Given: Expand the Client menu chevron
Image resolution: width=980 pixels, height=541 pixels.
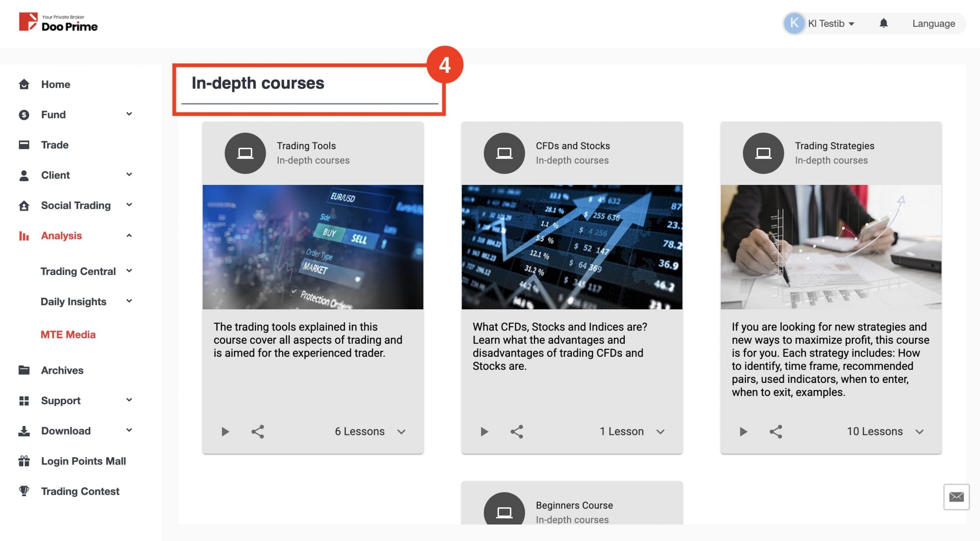Looking at the screenshot, I should [x=129, y=175].
